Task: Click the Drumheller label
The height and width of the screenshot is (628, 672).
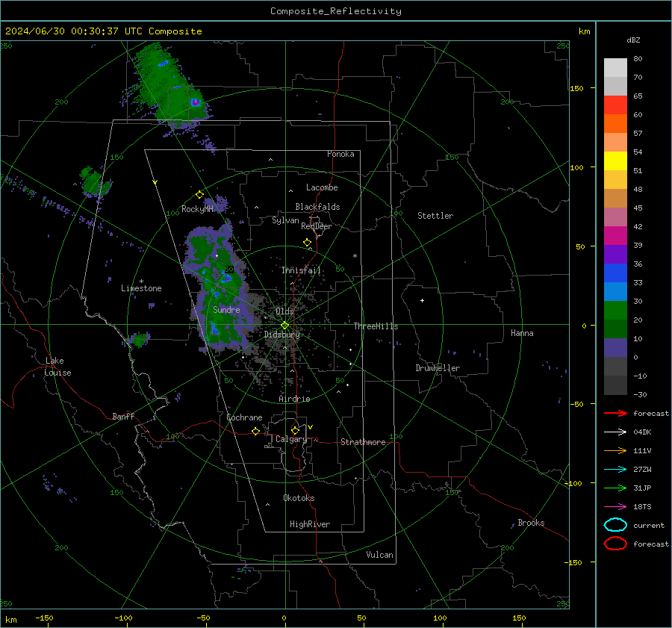Action: pos(438,368)
